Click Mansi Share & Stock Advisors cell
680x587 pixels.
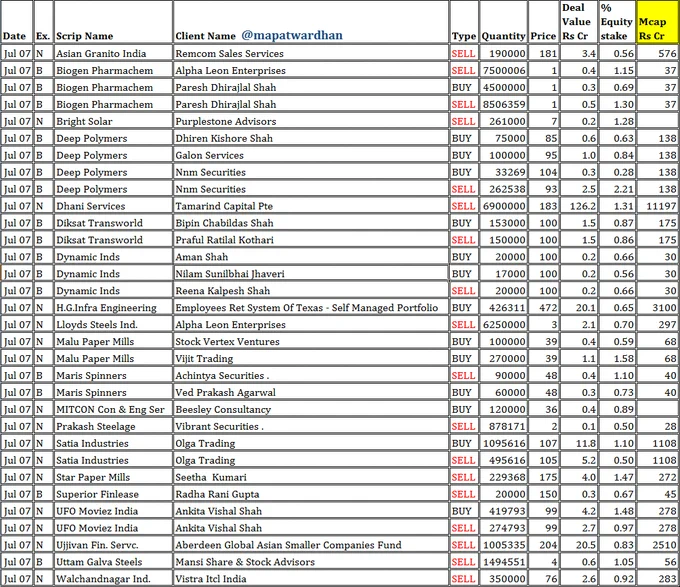311,562
